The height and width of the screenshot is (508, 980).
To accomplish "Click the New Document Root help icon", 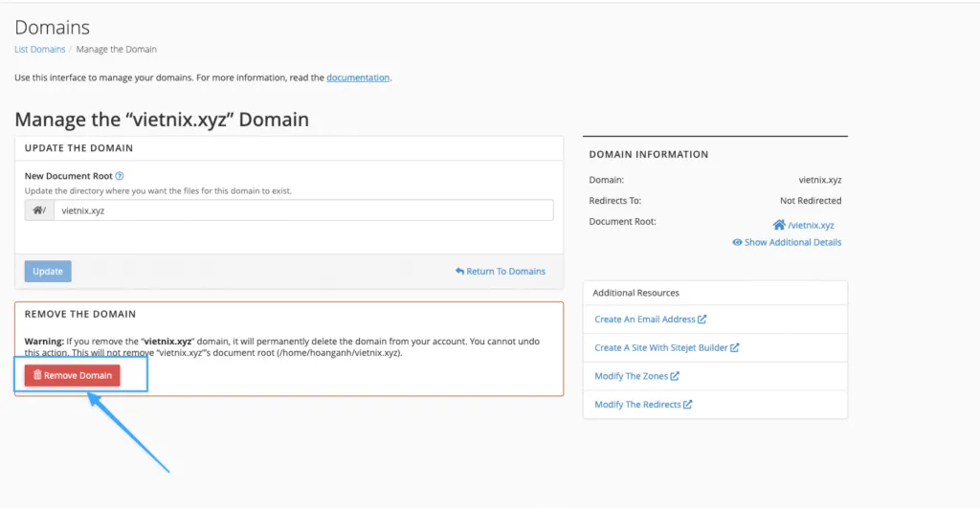I will 120,176.
